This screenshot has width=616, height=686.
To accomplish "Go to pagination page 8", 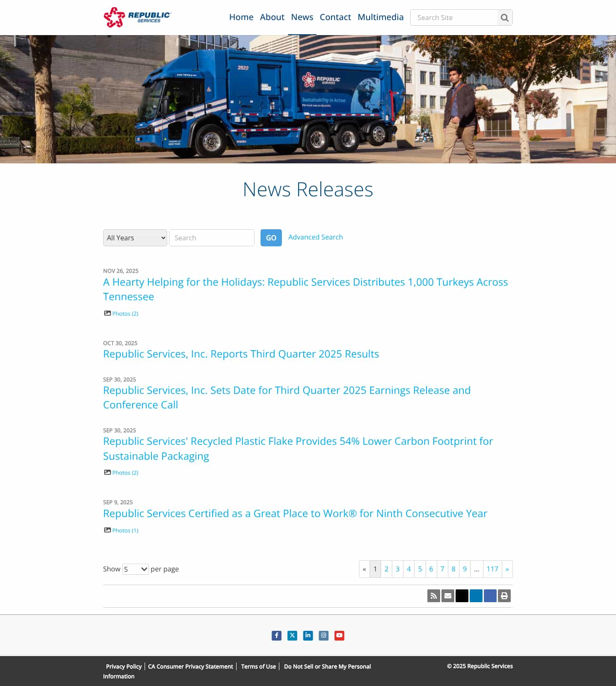I will click(x=453, y=569).
